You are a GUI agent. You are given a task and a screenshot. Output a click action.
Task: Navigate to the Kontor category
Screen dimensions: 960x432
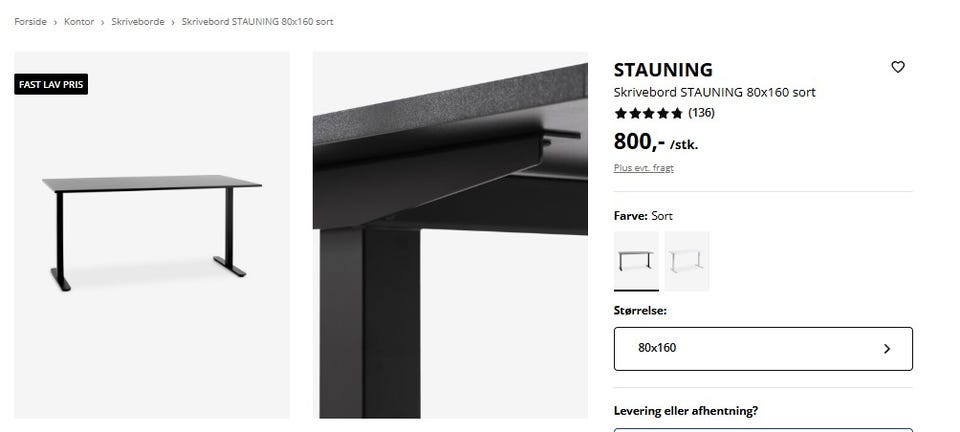(x=79, y=21)
